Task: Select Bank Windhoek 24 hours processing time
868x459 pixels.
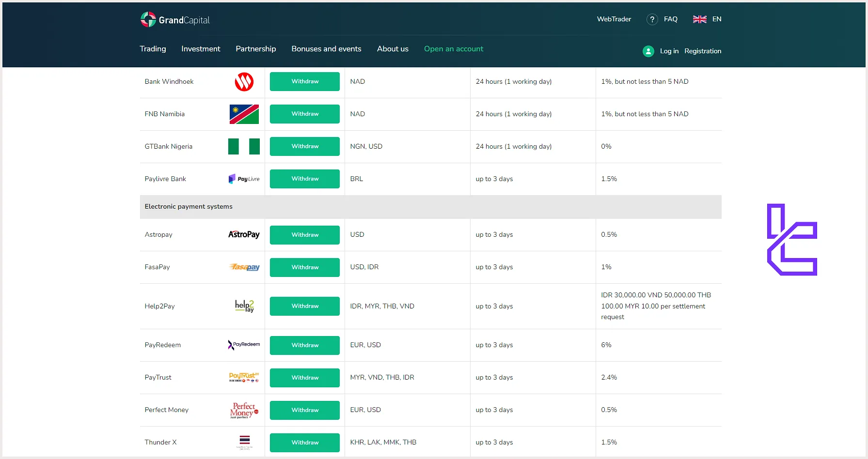Action: (513, 82)
